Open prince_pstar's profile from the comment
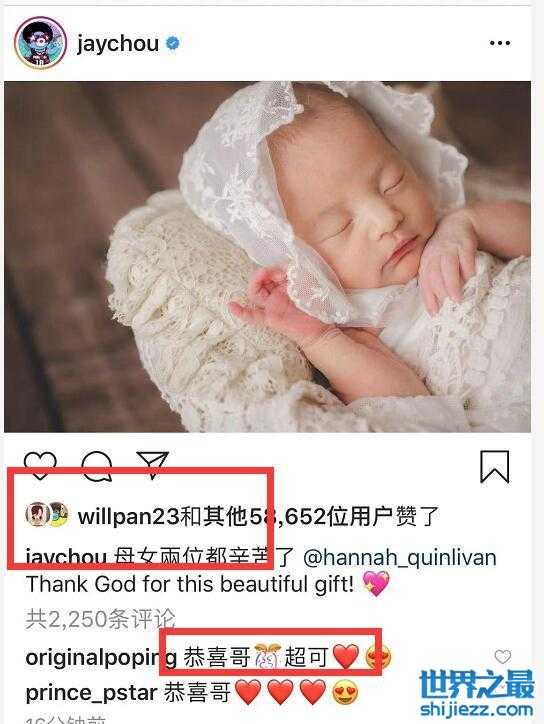This screenshot has width=544, height=724. pos(91,693)
